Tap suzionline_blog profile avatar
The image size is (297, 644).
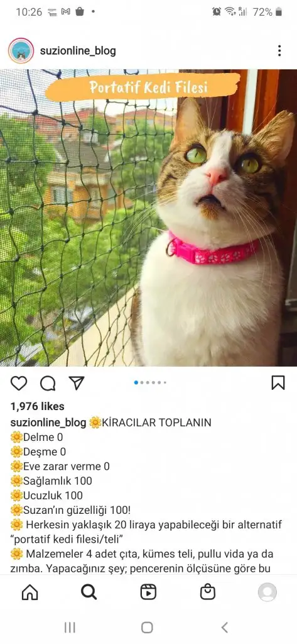pyautogui.click(x=21, y=50)
